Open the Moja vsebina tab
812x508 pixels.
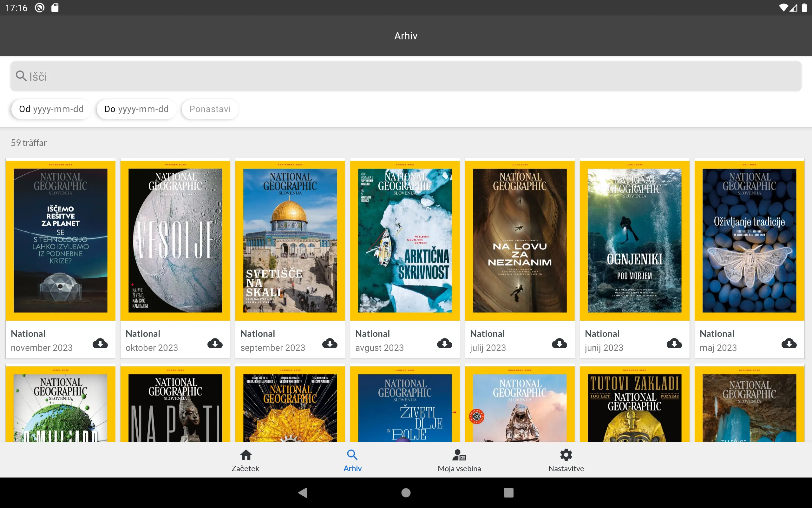click(459, 460)
